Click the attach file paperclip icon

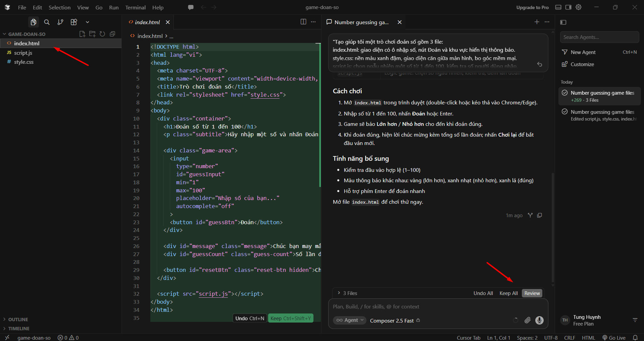528,320
